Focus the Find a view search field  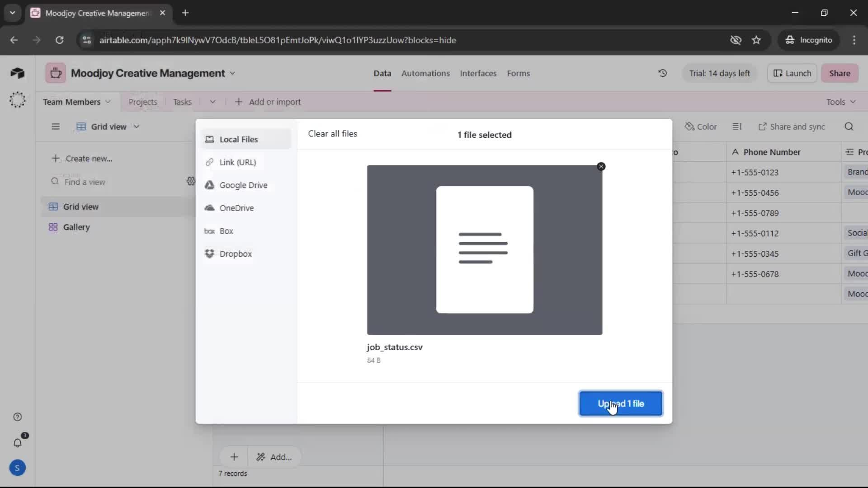click(115, 182)
